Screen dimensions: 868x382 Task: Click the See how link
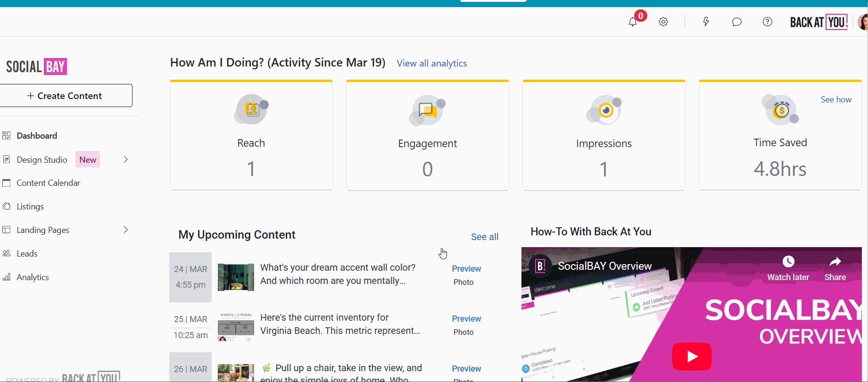tap(836, 100)
